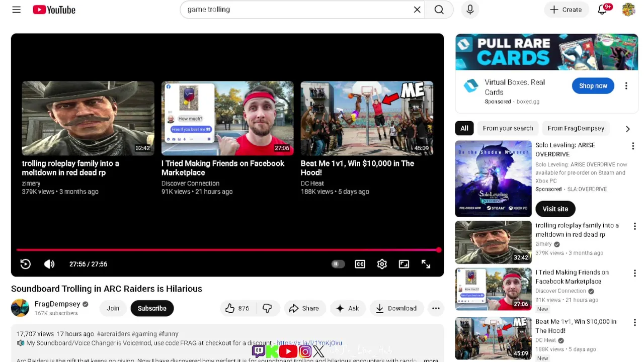Open end-screen Facebook Marketplace video thumbnail

(227, 118)
